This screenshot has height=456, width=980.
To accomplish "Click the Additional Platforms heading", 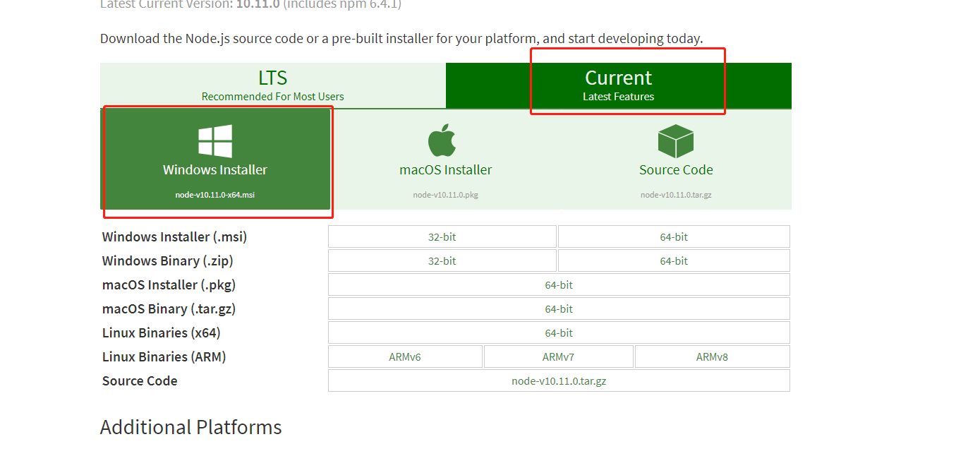I will click(191, 427).
